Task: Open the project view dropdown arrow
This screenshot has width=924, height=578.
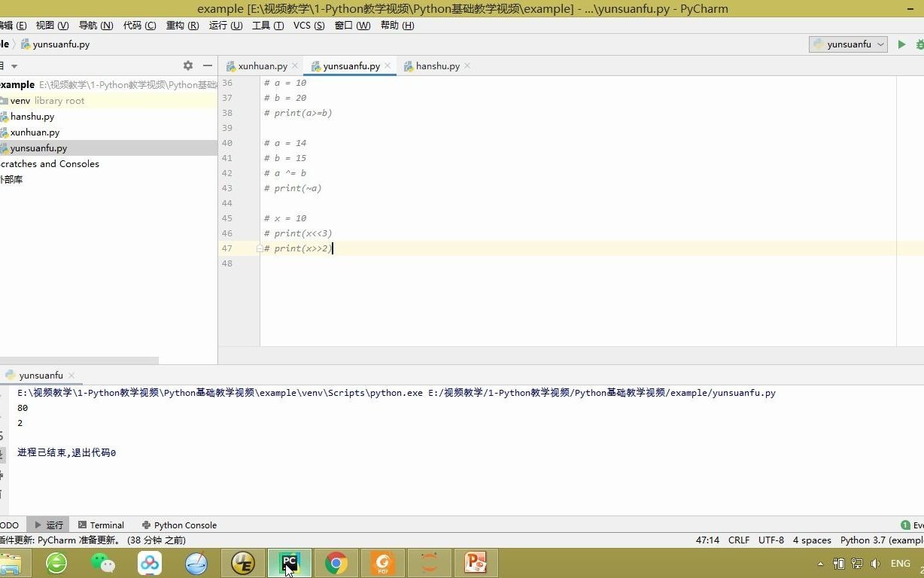Action: tap(14, 65)
